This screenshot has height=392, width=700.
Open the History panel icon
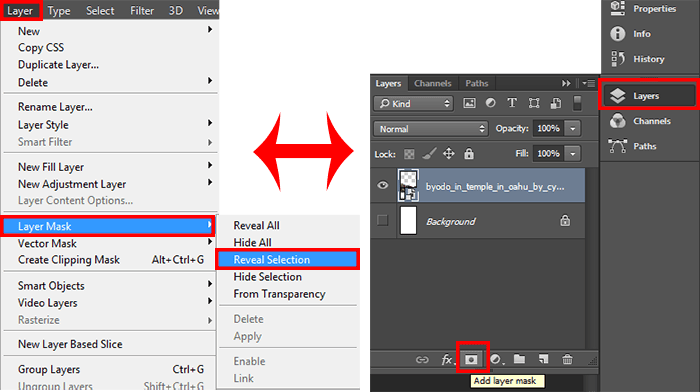(x=618, y=58)
